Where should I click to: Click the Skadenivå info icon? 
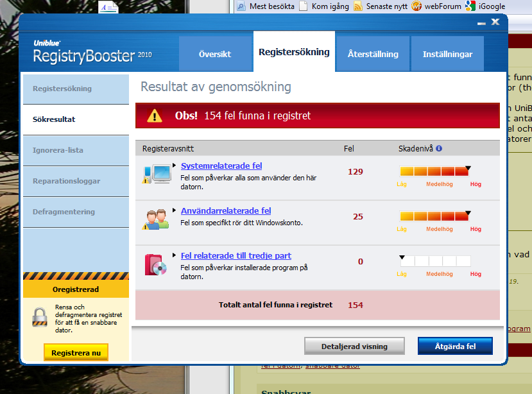pos(439,148)
